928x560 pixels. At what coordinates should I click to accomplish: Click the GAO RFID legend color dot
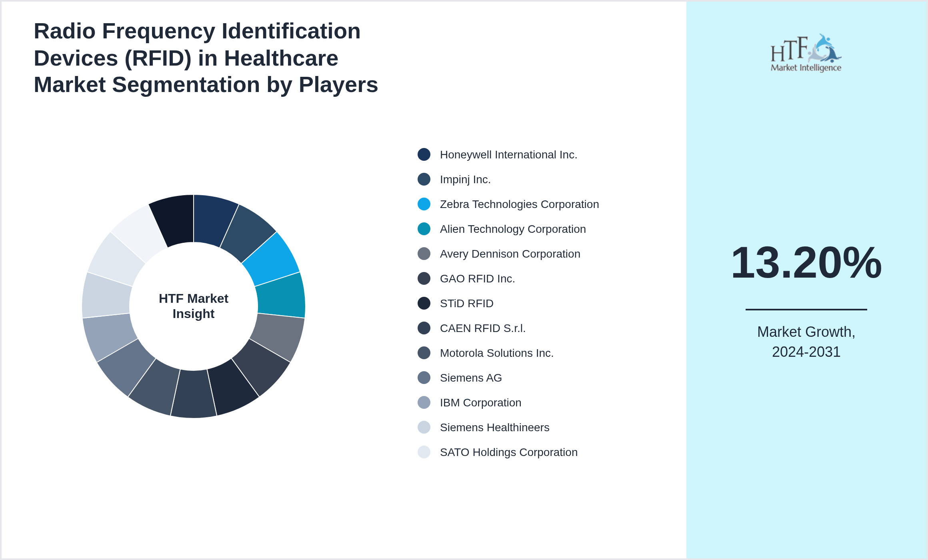(424, 278)
